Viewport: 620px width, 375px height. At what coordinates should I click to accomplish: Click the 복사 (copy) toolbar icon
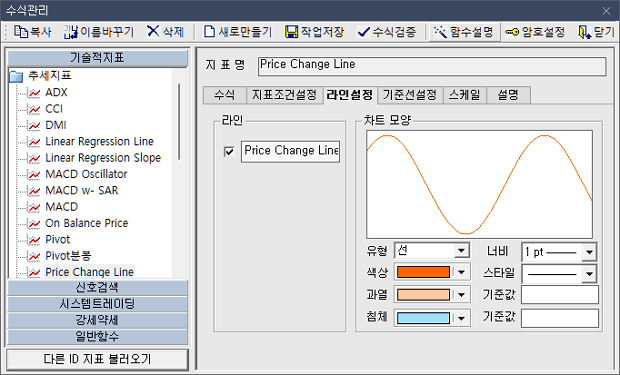point(21,32)
